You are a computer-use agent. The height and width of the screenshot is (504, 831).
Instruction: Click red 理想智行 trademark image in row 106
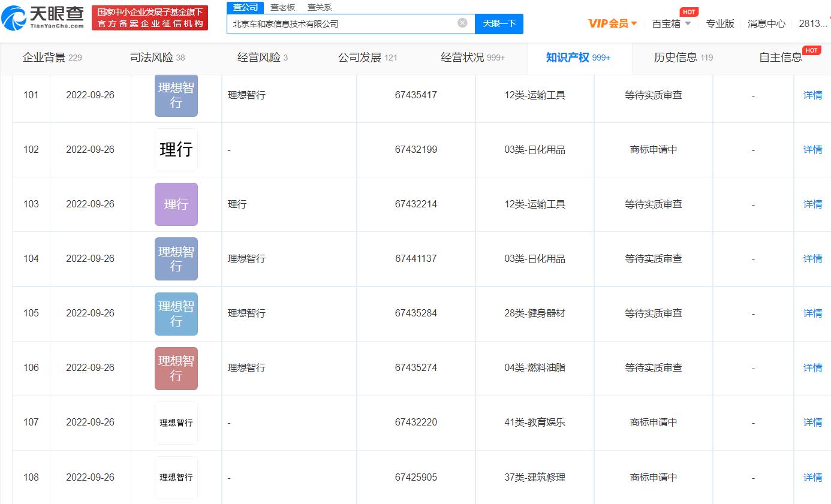tap(176, 368)
